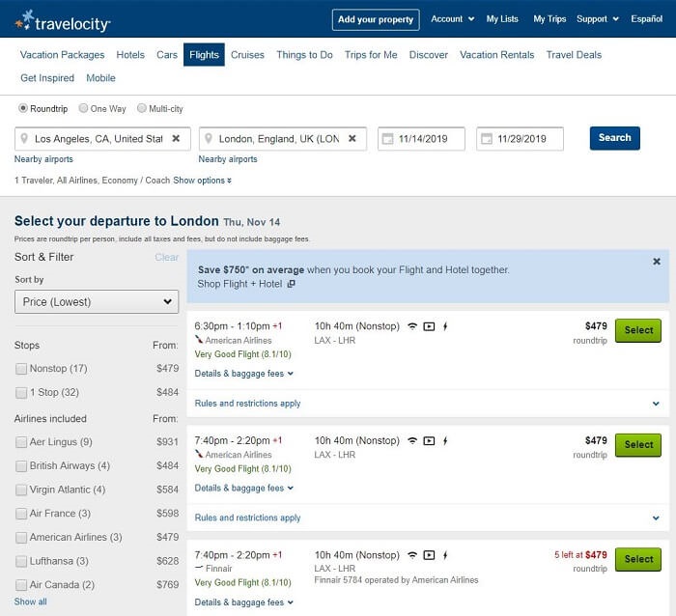
Task: Click the Travelocity logo
Action: 63,20
